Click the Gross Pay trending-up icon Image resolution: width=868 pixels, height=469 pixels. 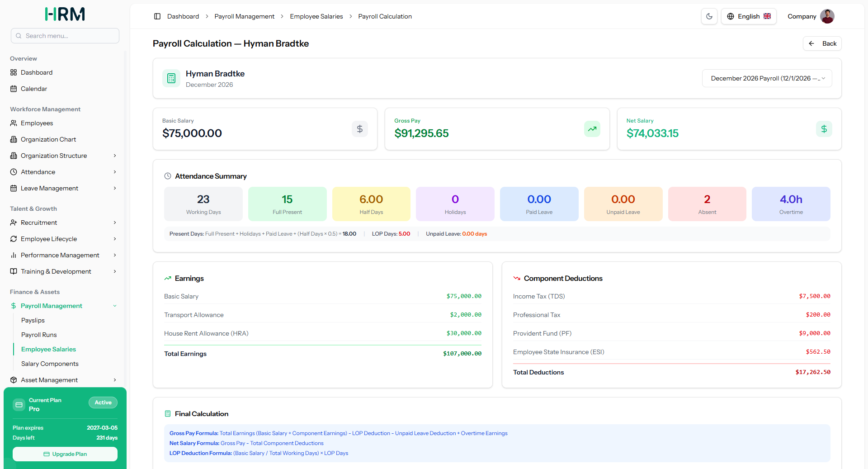pos(592,129)
